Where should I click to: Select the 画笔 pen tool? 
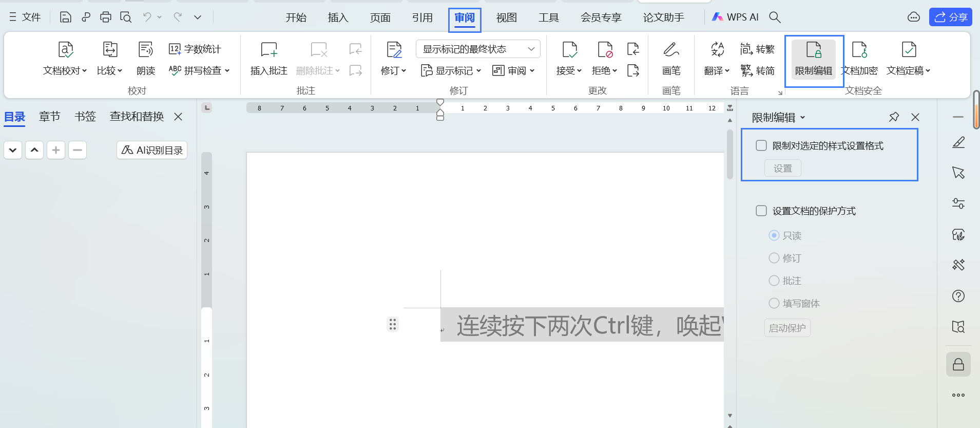point(671,59)
